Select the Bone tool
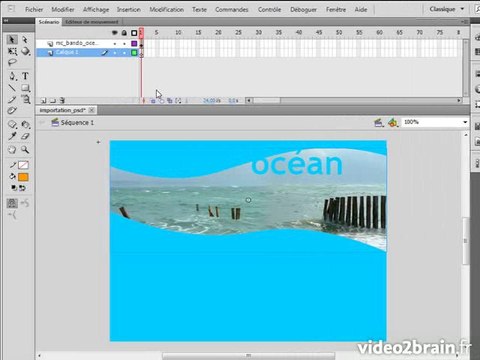480x360 pixels. coord(12,124)
